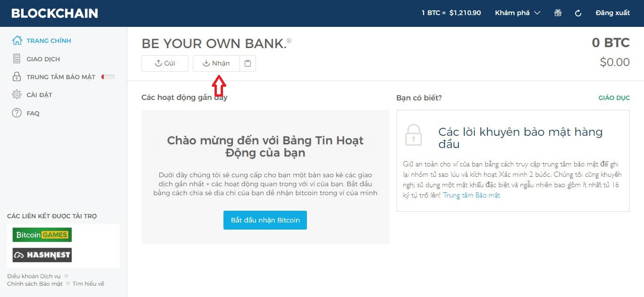Click the question mark FAQ icon

pos(17,113)
